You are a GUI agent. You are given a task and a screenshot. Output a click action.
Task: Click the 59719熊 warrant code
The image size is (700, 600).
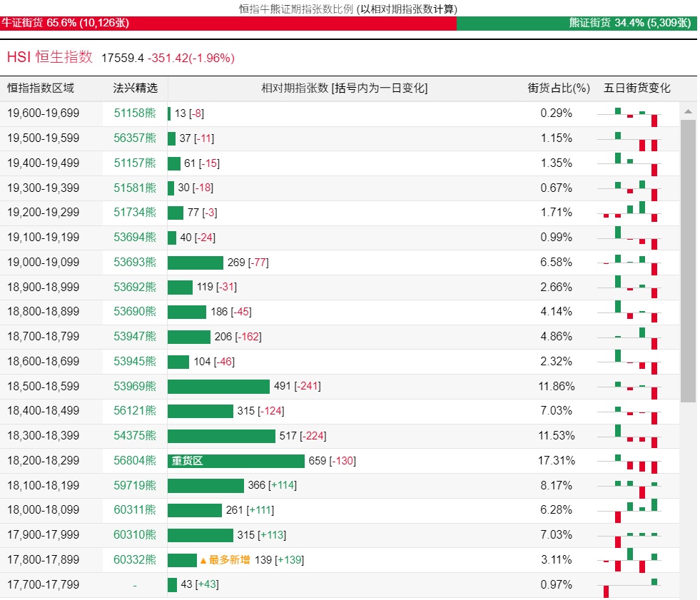click(135, 485)
